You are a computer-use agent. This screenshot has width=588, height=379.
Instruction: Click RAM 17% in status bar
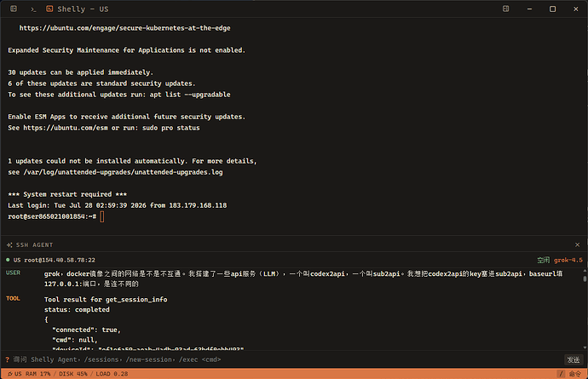pos(37,374)
